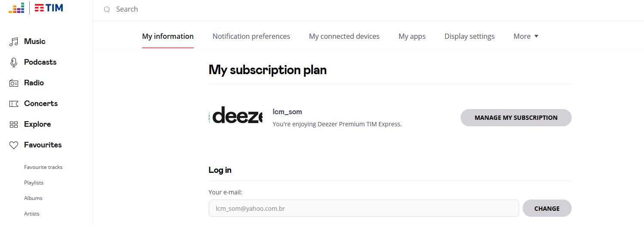Viewport: 644px width, 225px height.
Task: Click the search magnifier icon
Action: [x=107, y=9]
